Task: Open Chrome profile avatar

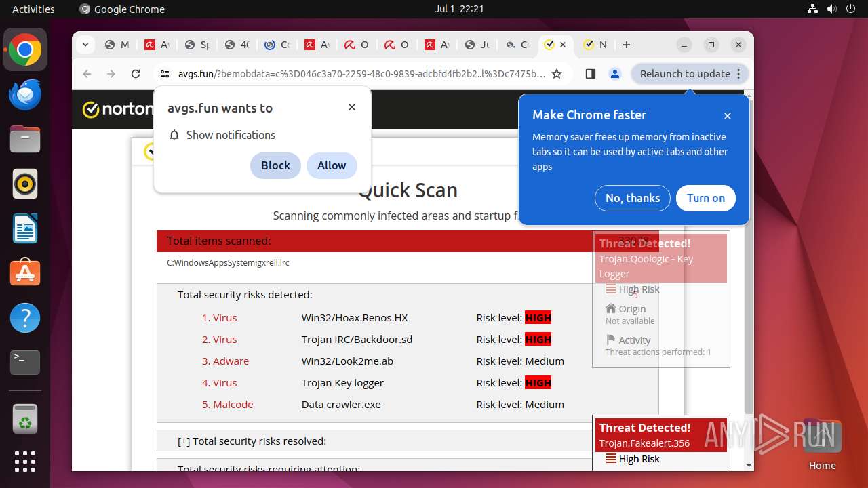Action: (614, 74)
